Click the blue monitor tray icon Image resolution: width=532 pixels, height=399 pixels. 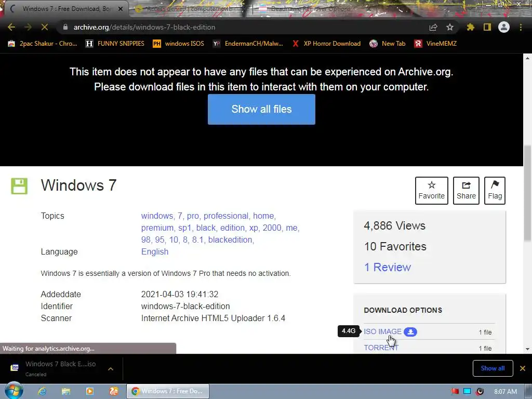467,392
